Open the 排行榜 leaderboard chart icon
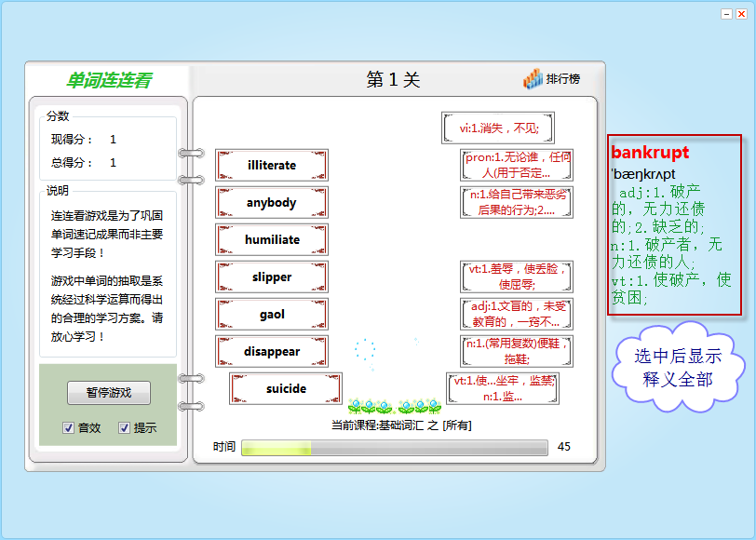This screenshot has width=756, height=540. click(533, 80)
